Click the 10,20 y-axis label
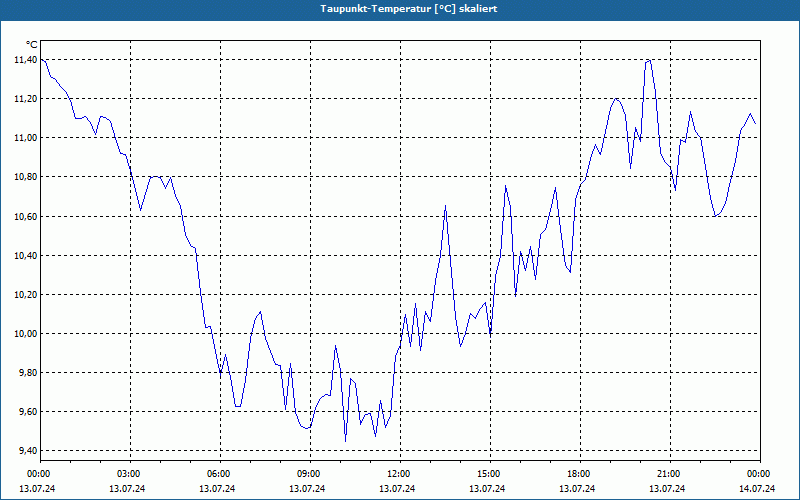800x500 pixels. coord(25,294)
